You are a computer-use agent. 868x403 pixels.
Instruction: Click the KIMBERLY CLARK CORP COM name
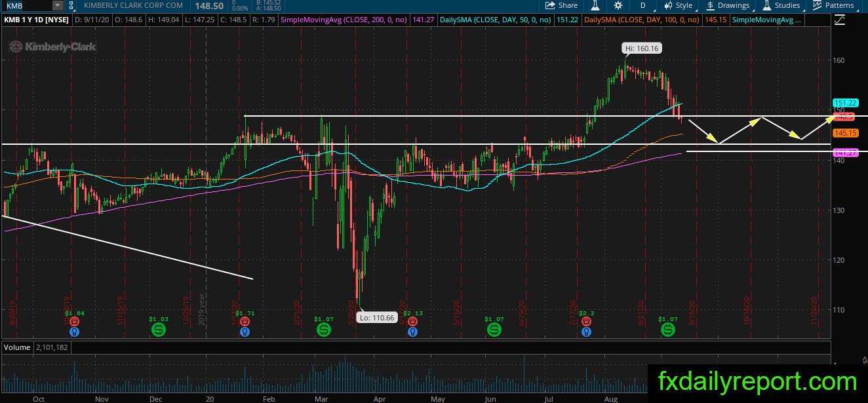click(x=133, y=5)
